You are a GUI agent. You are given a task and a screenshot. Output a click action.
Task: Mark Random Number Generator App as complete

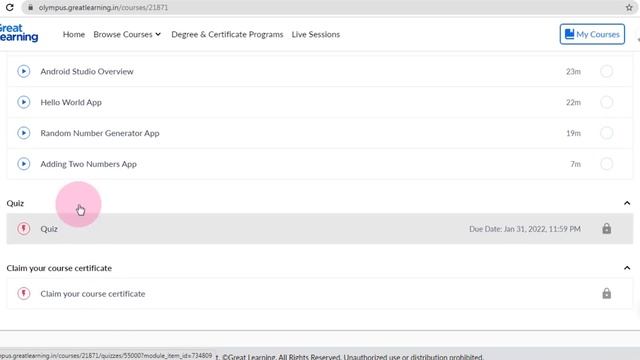[607, 133]
